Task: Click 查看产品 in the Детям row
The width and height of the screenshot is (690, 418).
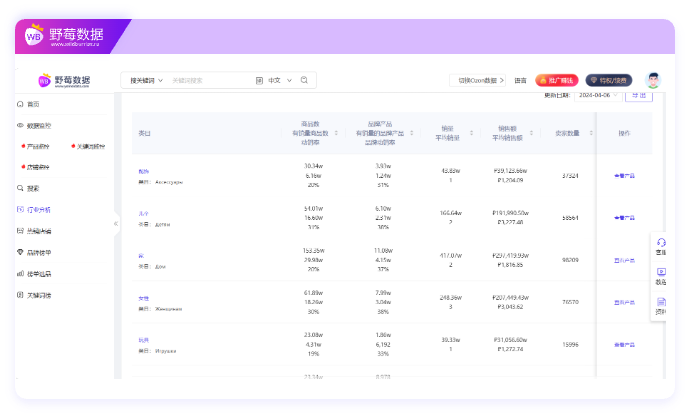Action: 624,218
